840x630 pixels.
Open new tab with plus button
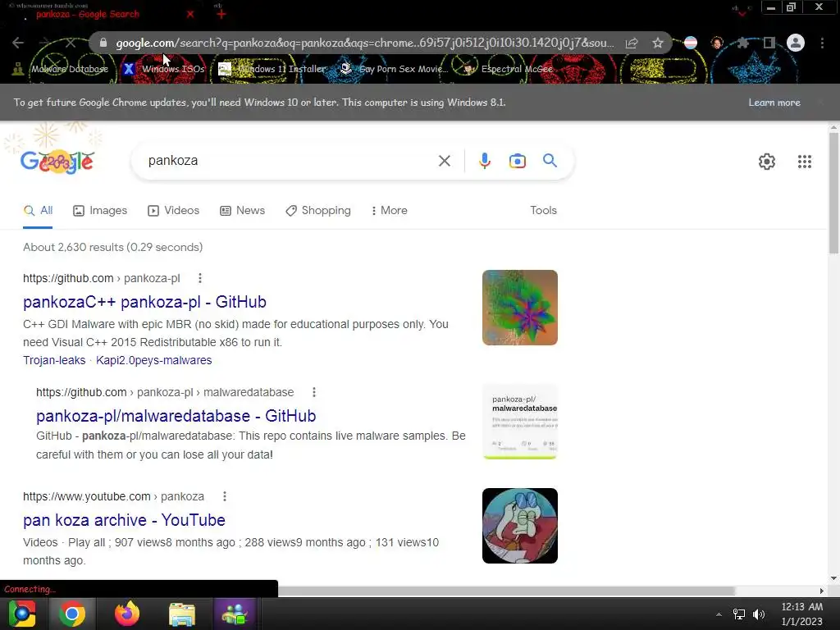click(221, 14)
